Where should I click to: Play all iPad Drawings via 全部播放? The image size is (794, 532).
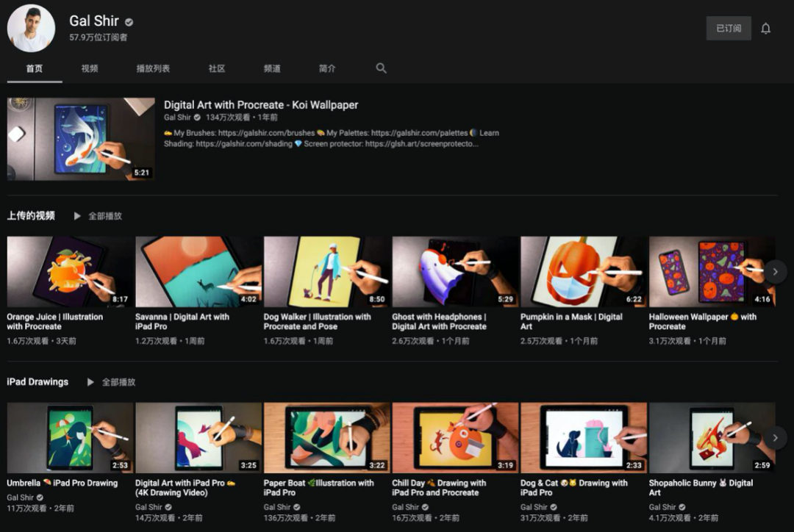118,382
